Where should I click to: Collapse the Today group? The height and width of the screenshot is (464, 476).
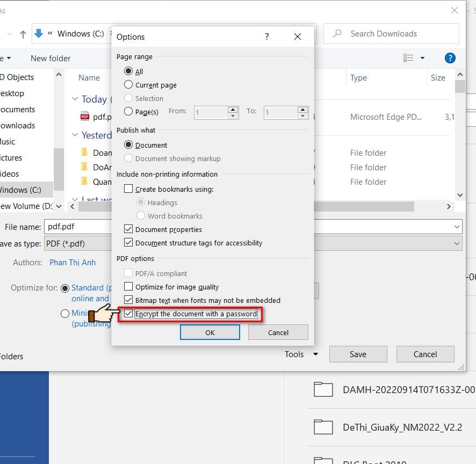click(75, 99)
